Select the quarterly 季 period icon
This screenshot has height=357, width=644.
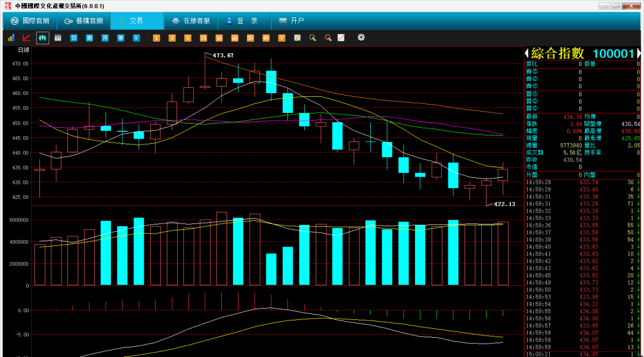point(120,38)
